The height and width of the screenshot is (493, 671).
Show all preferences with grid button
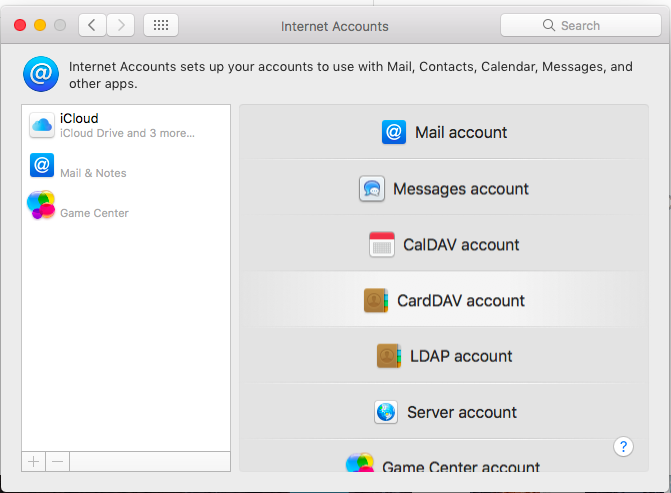click(161, 25)
